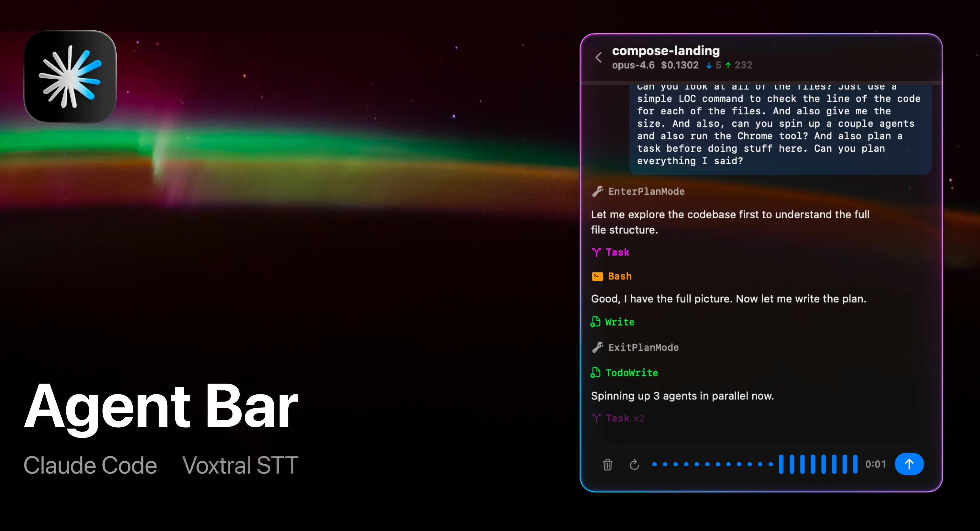The width and height of the screenshot is (980, 531).
Task: Click the $0.1302 cost indicator
Action: click(x=680, y=65)
